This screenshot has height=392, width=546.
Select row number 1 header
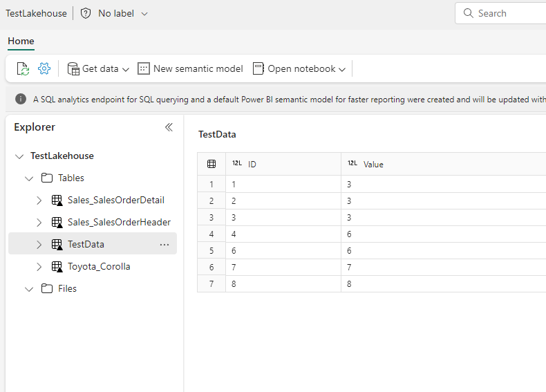pyautogui.click(x=211, y=184)
